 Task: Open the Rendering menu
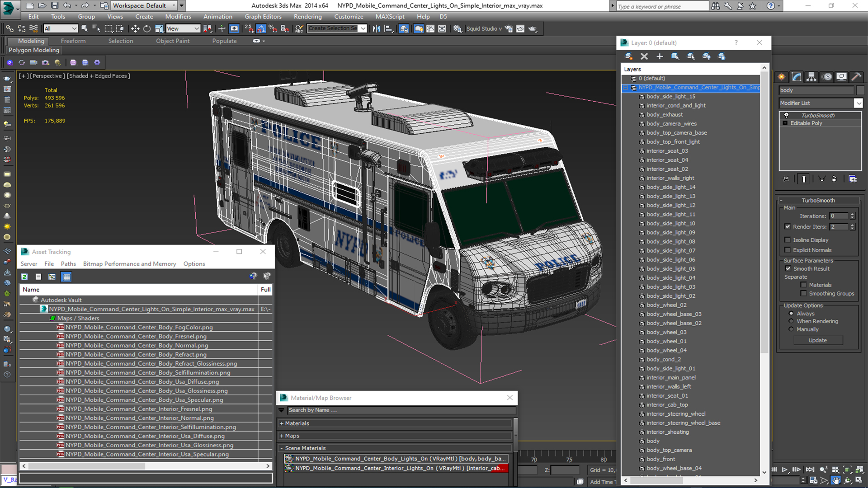(x=307, y=16)
